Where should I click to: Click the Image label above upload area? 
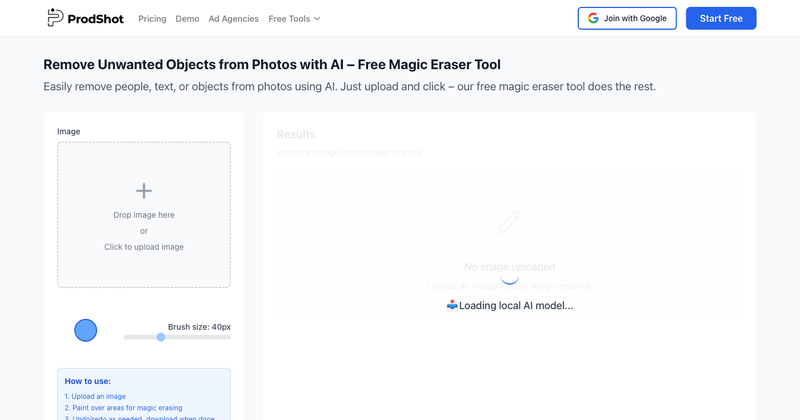68,132
